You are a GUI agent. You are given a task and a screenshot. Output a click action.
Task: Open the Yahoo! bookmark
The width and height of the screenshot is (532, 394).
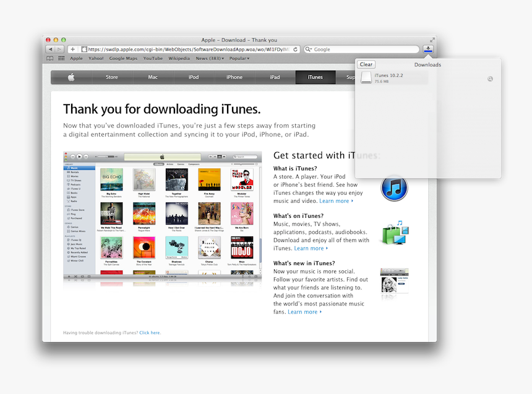96,58
